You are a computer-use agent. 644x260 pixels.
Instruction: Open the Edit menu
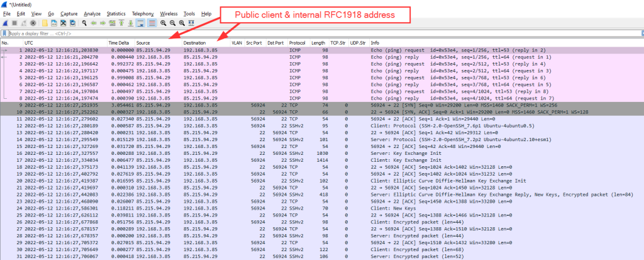point(21,14)
